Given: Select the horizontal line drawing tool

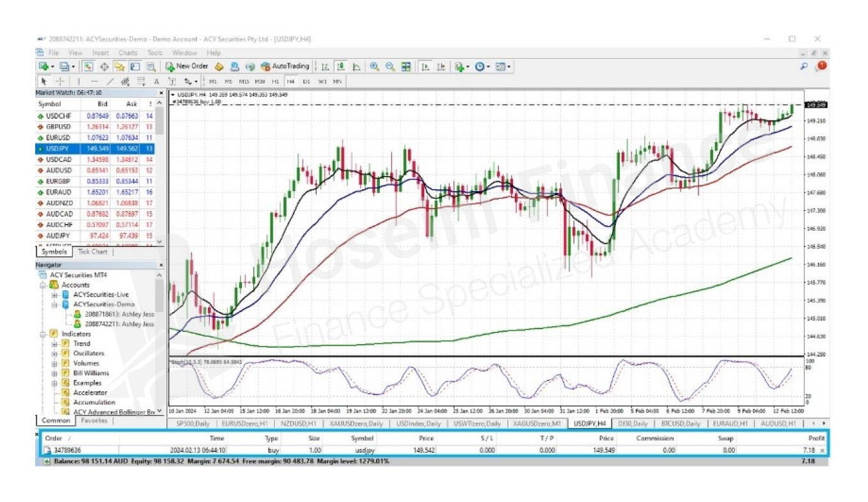Looking at the screenshot, I should 95,81.
